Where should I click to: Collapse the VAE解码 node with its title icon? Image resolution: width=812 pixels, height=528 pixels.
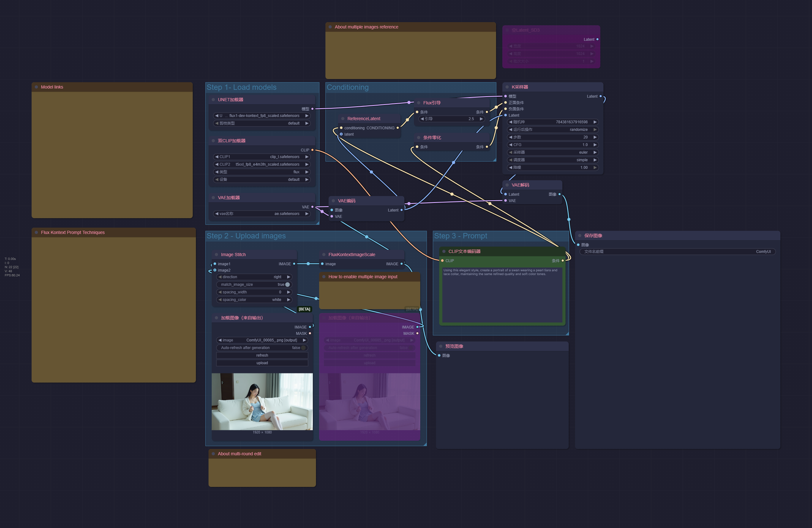507,185
